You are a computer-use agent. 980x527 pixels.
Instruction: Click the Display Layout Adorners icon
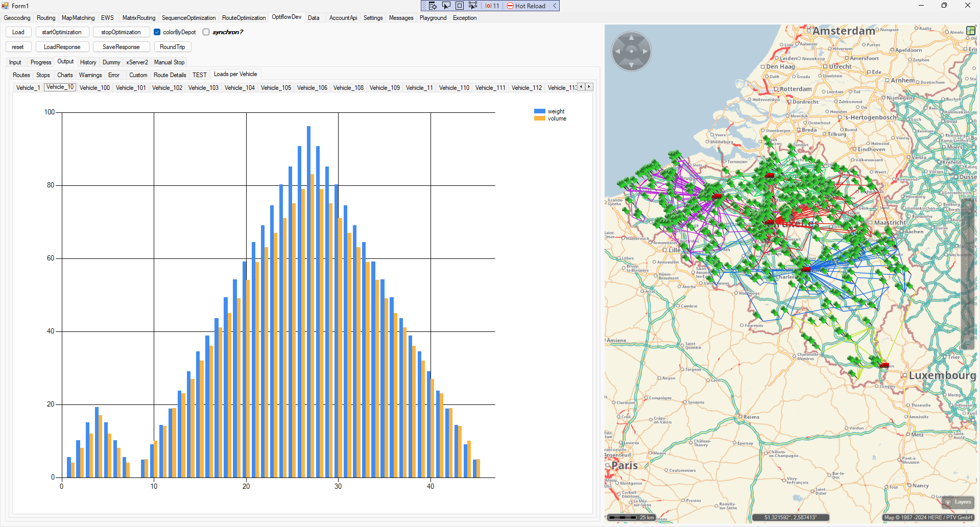(x=460, y=6)
